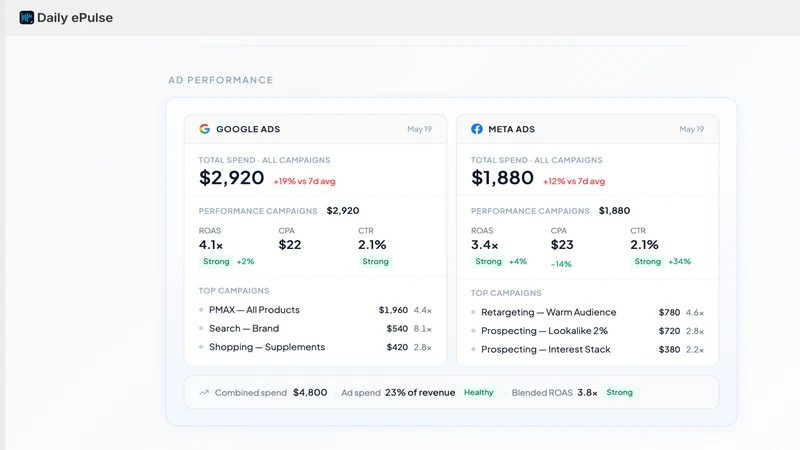
Task: Click the 4.6x ROAS for Retargeting
Action: (695, 312)
